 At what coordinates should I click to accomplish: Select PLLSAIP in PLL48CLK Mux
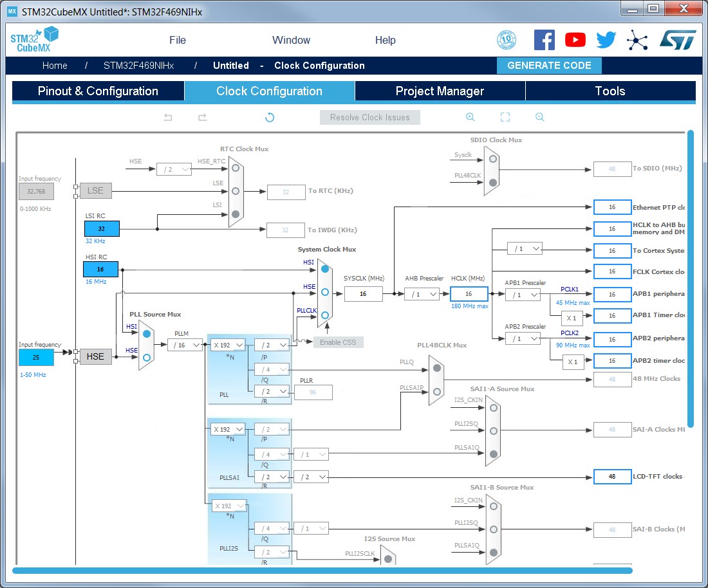point(436,392)
